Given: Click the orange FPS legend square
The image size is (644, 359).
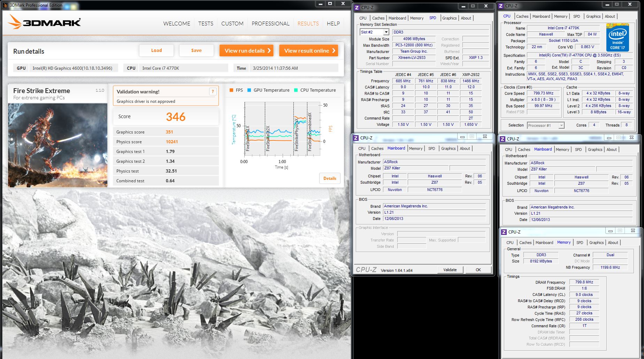Looking at the screenshot, I should (231, 90).
